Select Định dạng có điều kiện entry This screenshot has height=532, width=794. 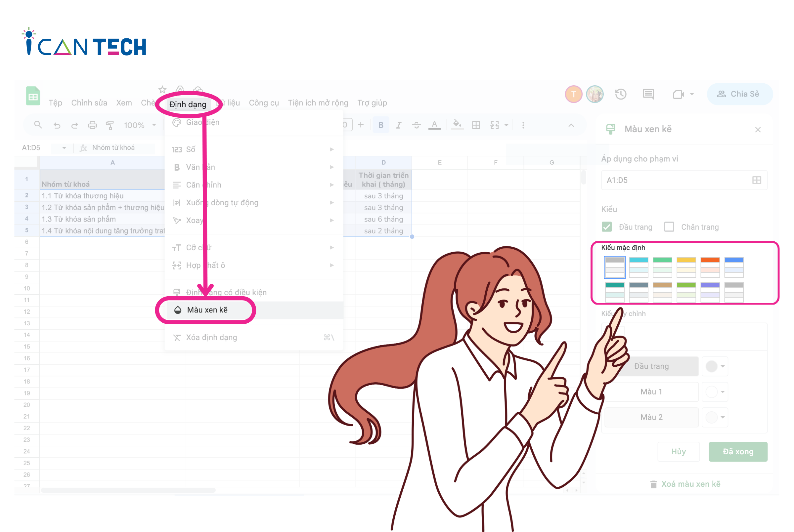click(x=254, y=293)
